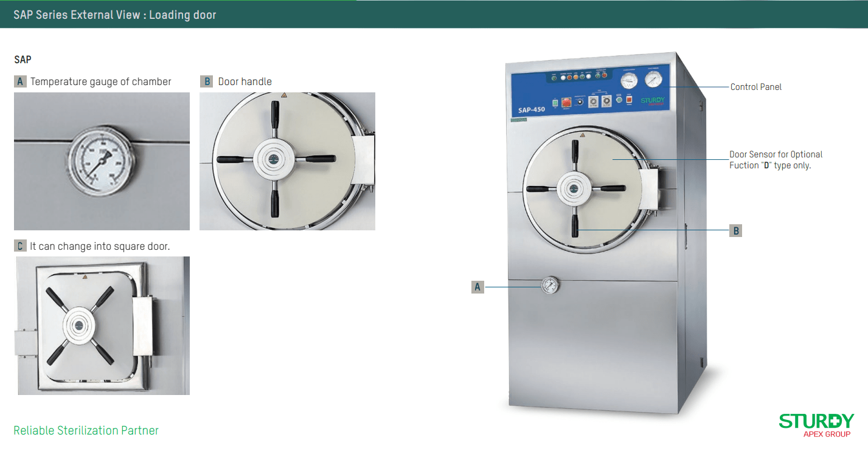Click the SAP-450 model label on panel
Viewport: 868px width, 457px height.
(x=532, y=109)
